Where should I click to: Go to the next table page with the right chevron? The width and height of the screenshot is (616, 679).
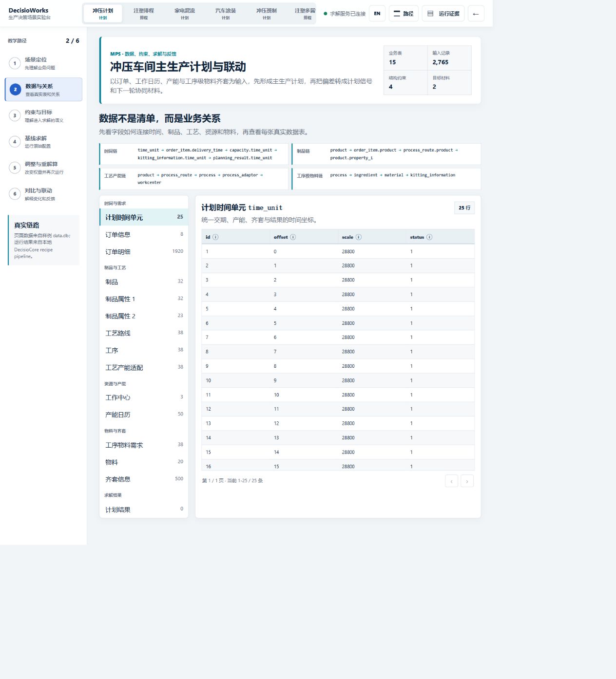tap(467, 481)
